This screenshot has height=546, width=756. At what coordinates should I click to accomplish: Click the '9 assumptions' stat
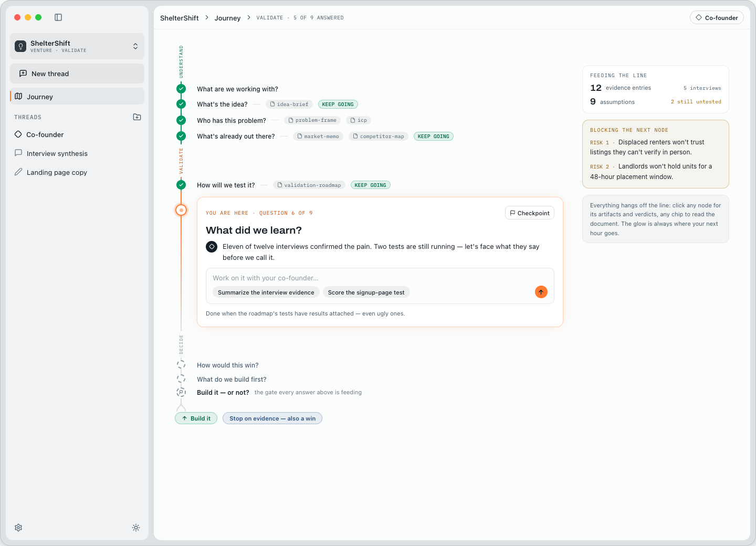[612, 102]
